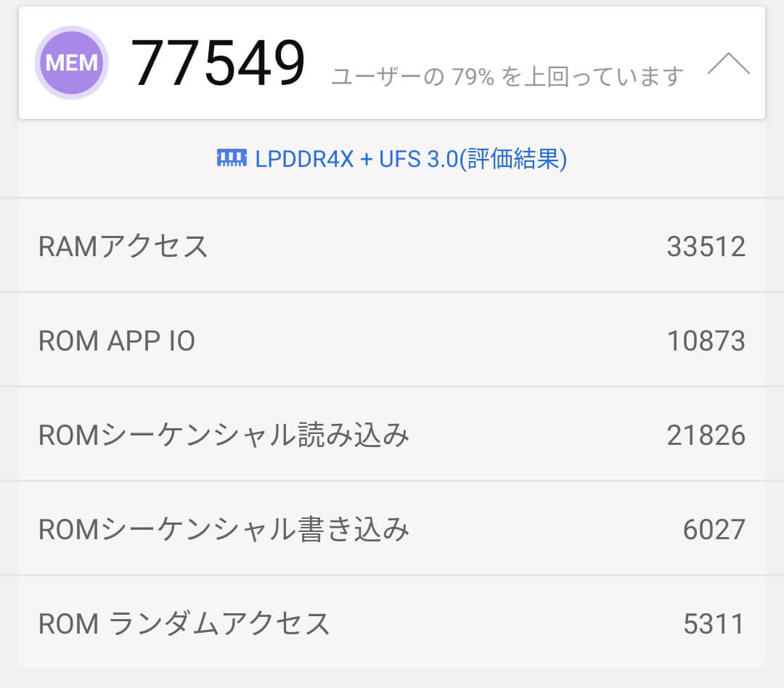Image resolution: width=784 pixels, height=688 pixels.
Task: Click the 77549 total memory score
Action: pyautogui.click(x=218, y=63)
